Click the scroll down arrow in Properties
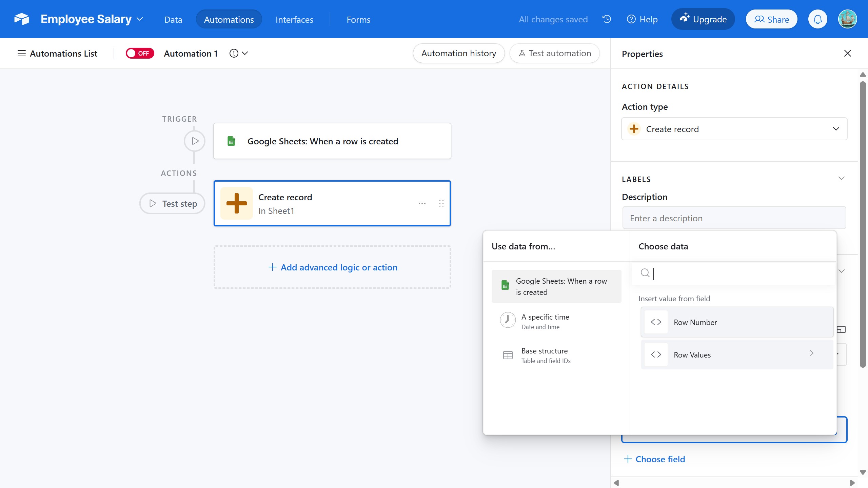Screen dimensions: 868x488 pos(863,472)
